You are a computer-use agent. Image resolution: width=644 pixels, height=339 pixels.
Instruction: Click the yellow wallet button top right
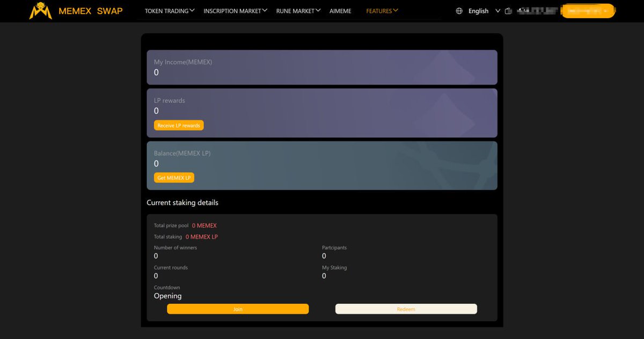(x=588, y=10)
